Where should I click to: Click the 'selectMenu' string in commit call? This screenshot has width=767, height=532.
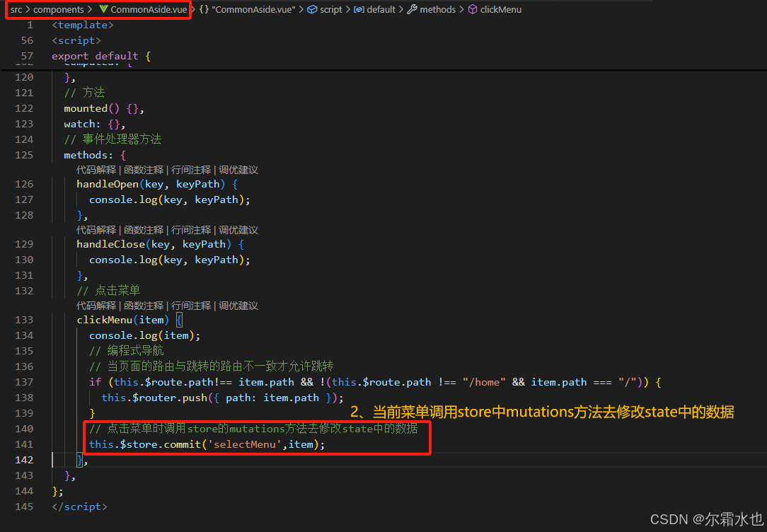245,444
